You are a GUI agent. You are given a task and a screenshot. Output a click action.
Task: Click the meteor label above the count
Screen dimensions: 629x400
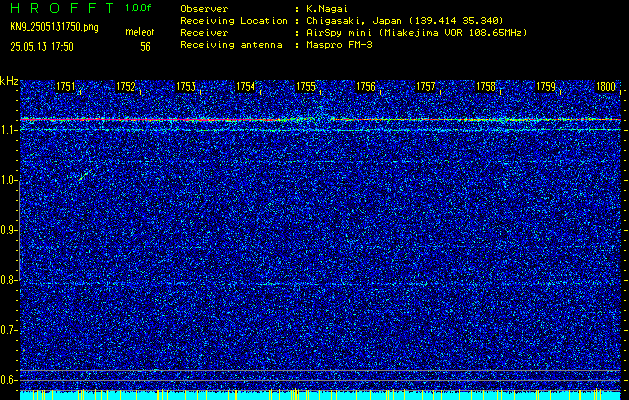pyautogui.click(x=139, y=32)
